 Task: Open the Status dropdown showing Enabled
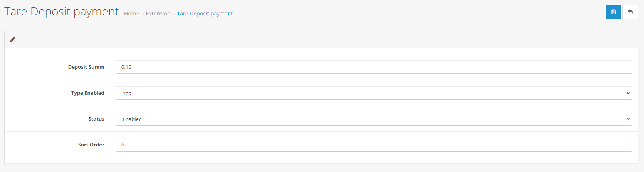click(374, 119)
